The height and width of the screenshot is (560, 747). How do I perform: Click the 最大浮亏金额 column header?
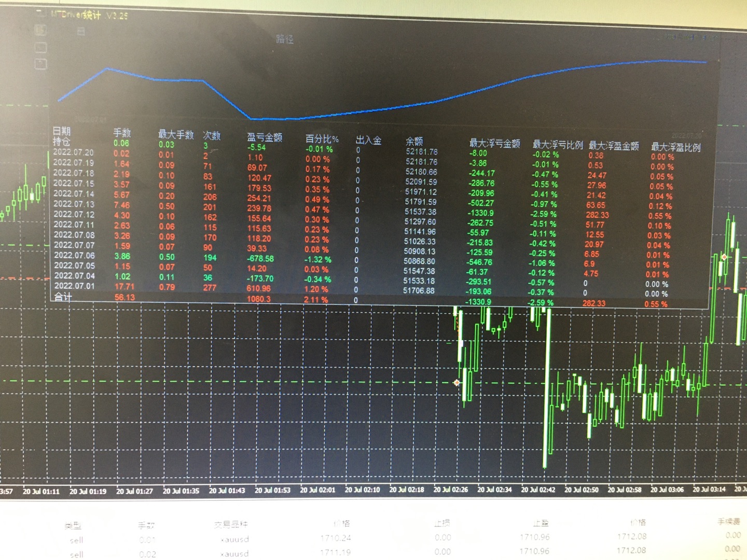(494, 143)
